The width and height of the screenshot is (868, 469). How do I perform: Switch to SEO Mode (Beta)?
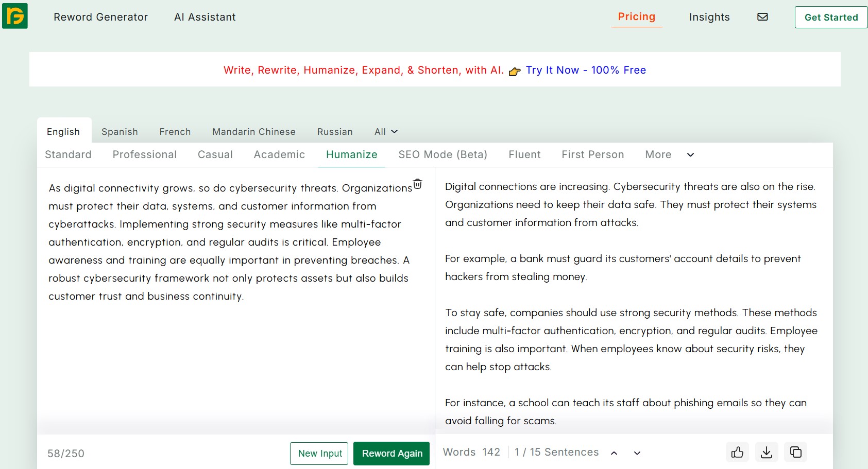click(x=442, y=154)
